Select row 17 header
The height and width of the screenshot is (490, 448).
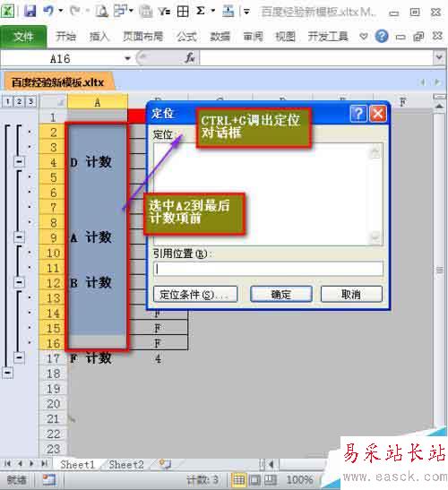point(53,358)
